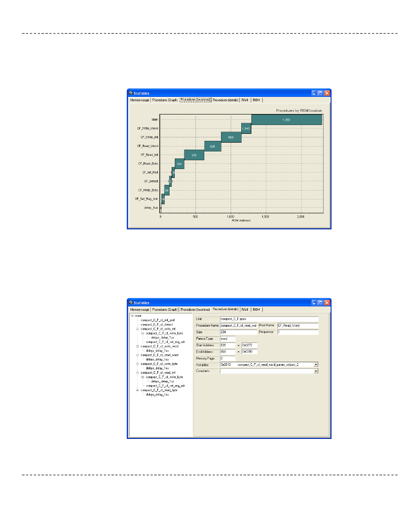Click the Main bar labeled 1,292 in chart
The width and height of the screenshot is (420, 508).
tap(287, 120)
